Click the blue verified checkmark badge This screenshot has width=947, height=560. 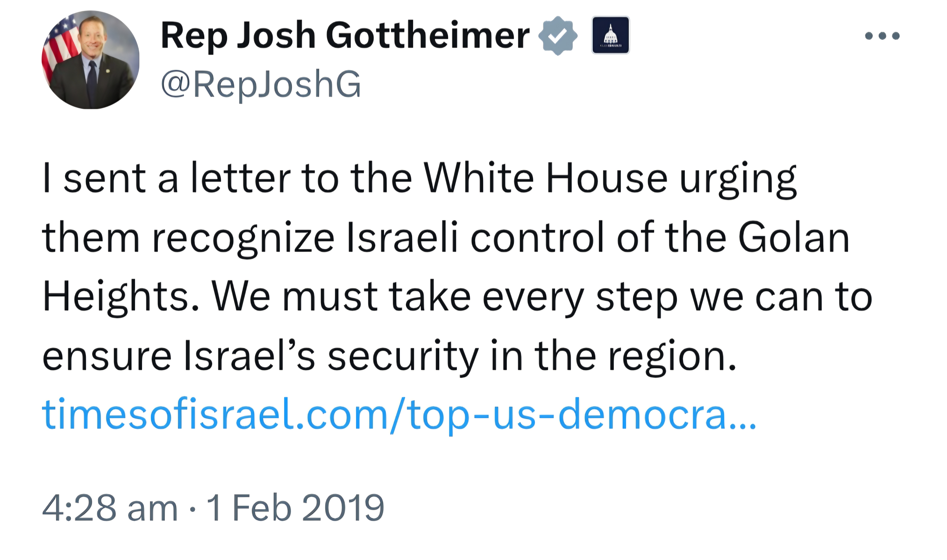pos(557,35)
